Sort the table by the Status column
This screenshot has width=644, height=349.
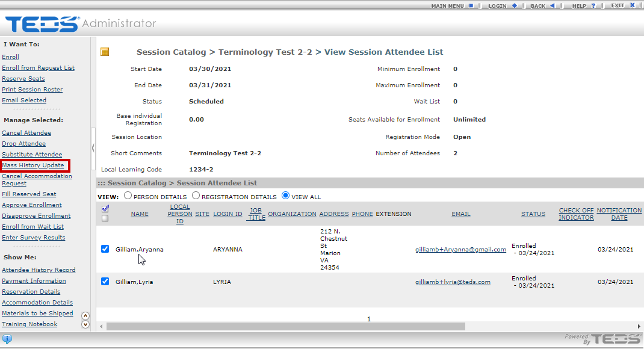pyautogui.click(x=533, y=214)
